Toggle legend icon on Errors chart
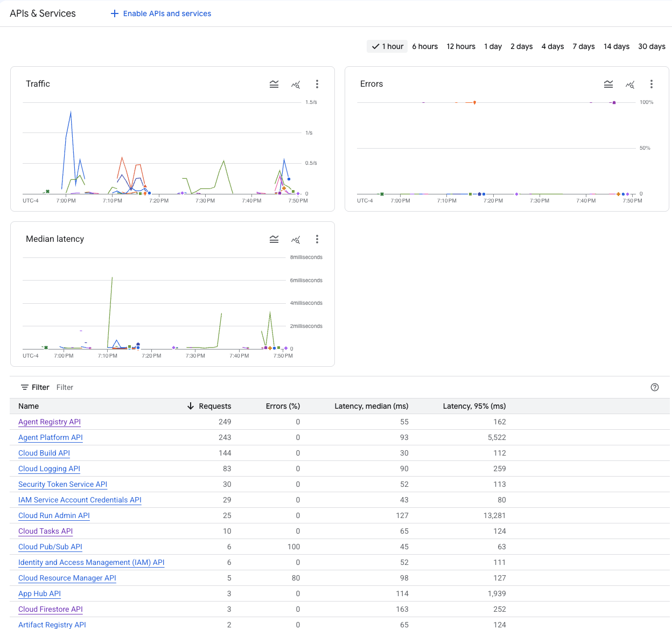 click(x=608, y=84)
